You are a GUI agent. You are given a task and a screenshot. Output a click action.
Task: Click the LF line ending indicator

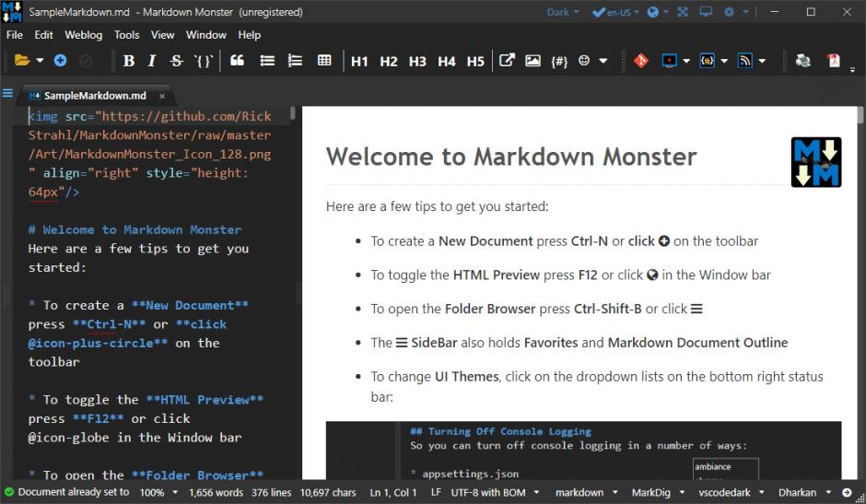click(436, 492)
